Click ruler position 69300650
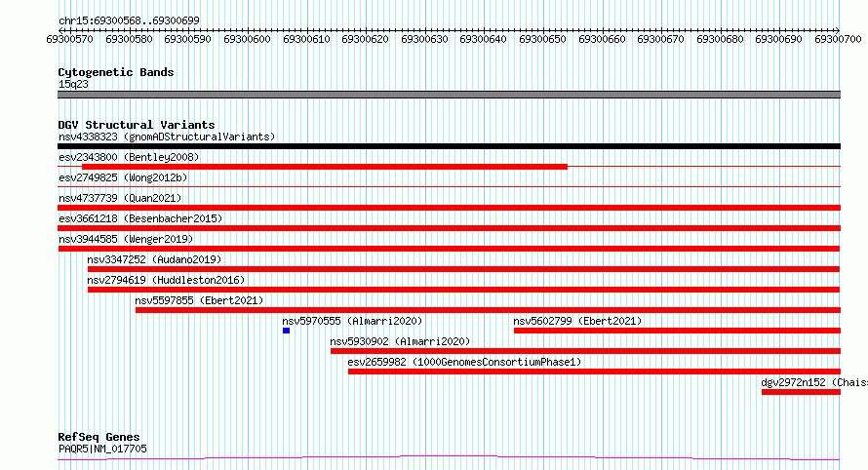The width and height of the screenshot is (868, 470). 542,39
